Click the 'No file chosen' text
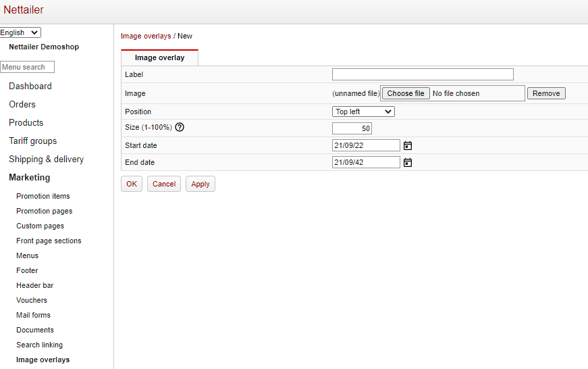 [x=456, y=93]
